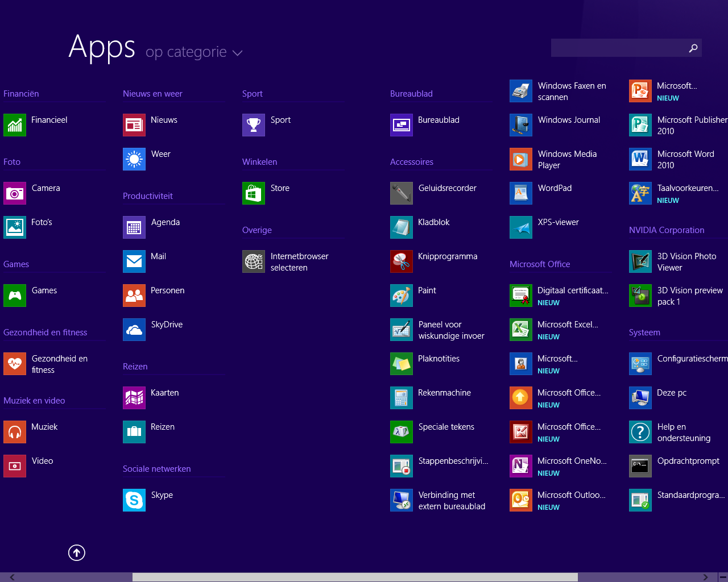The width and height of the screenshot is (728, 582).
Task: Click the Apps search input field
Action: (618, 48)
